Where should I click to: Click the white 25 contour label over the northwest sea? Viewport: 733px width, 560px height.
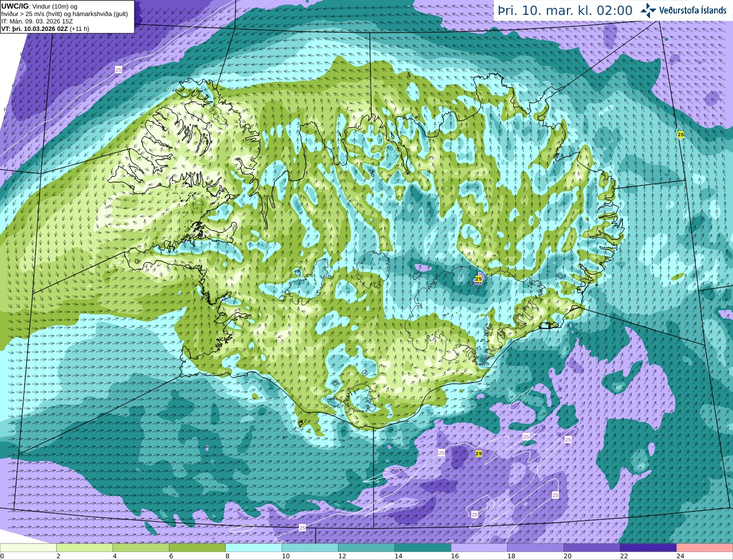tap(119, 69)
